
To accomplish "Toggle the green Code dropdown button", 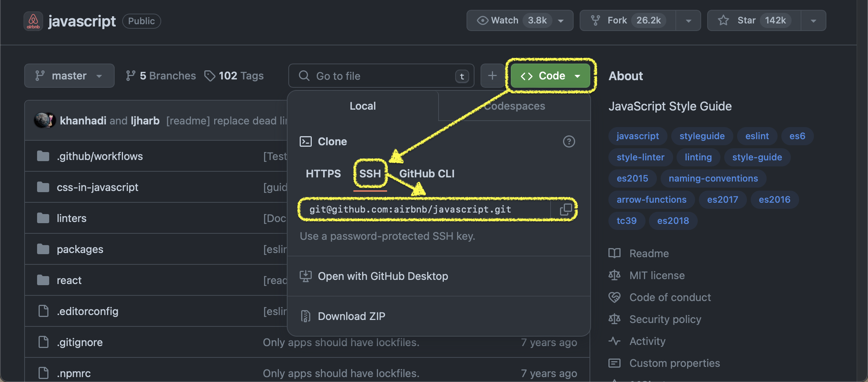I will [x=551, y=76].
